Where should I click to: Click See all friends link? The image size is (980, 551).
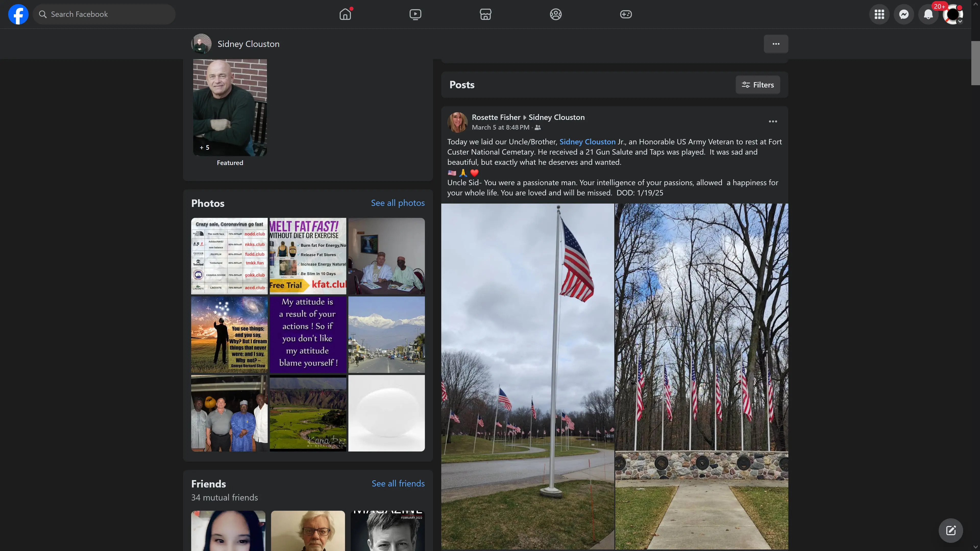point(398,483)
